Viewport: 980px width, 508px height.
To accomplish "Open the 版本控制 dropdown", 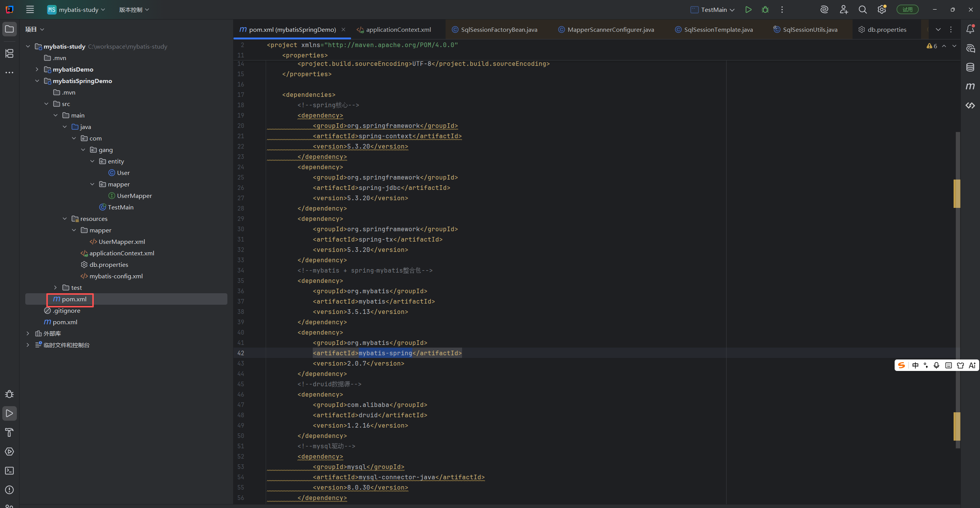I will tap(134, 10).
